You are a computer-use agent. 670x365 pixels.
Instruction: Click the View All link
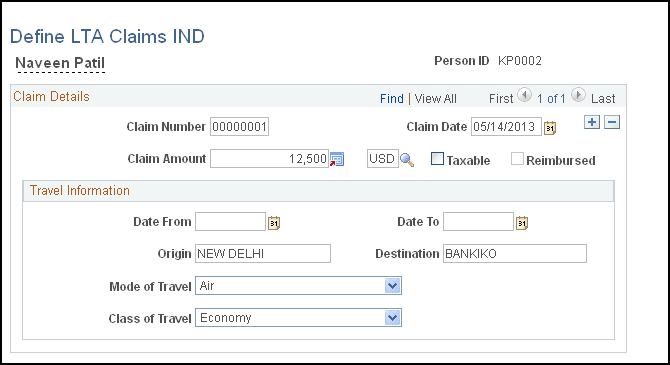pos(435,99)
